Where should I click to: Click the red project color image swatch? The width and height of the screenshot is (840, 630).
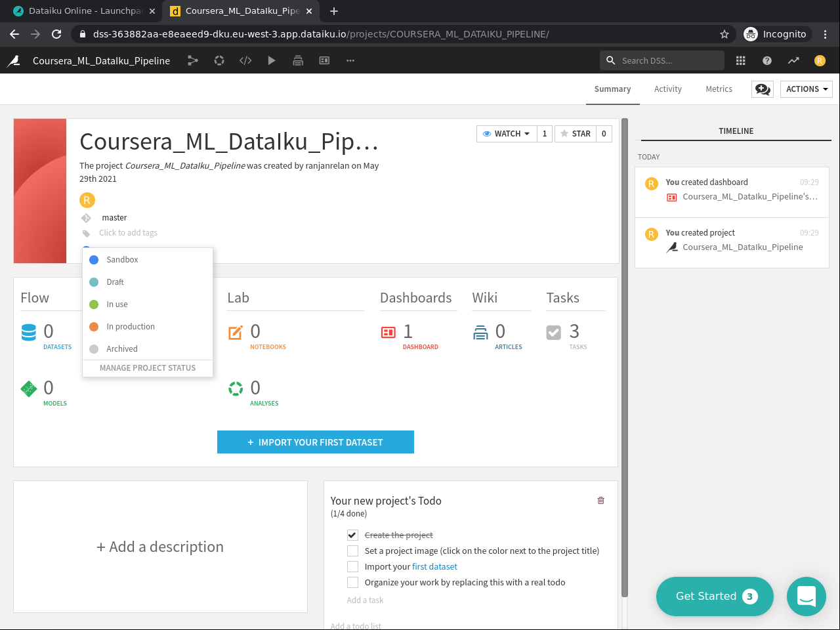[40, 191]
